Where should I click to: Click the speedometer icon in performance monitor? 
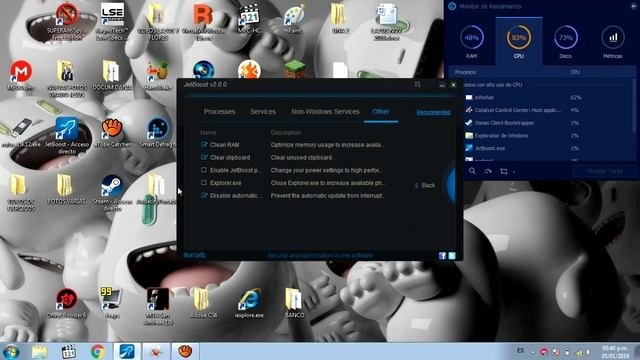click(x=488, y=171)
